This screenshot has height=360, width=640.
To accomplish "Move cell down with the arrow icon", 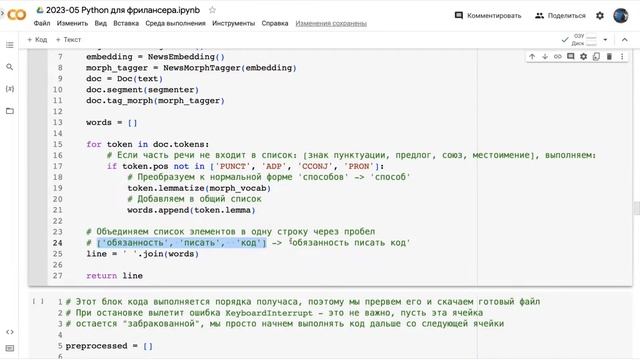I will click(x=545, y=57).
